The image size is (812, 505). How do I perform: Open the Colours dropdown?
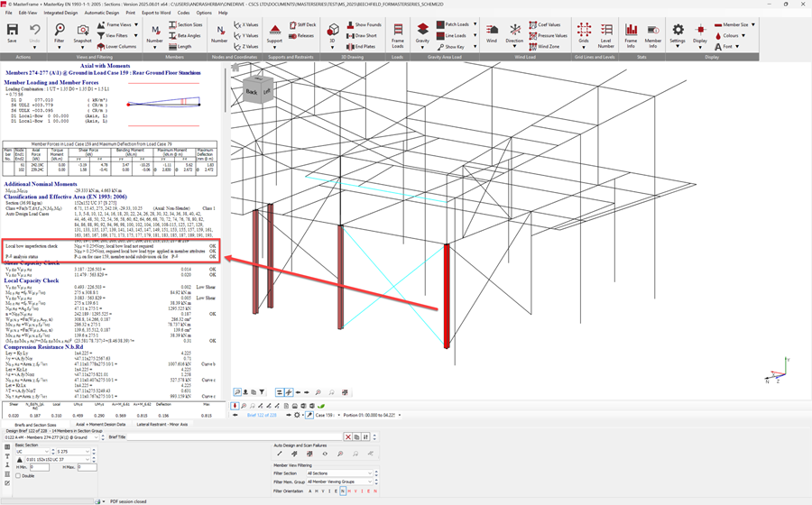pyautogui.click(x=743, y=36)
